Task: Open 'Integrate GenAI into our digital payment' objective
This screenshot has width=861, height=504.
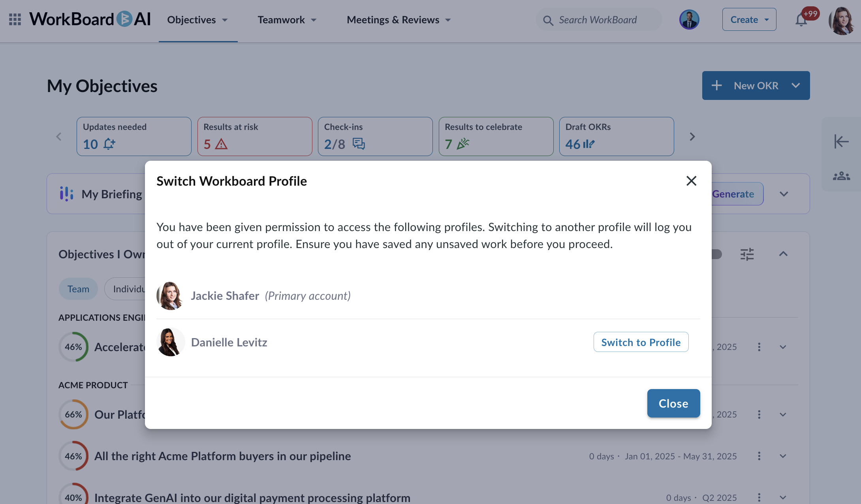Action: pos(252,498)
